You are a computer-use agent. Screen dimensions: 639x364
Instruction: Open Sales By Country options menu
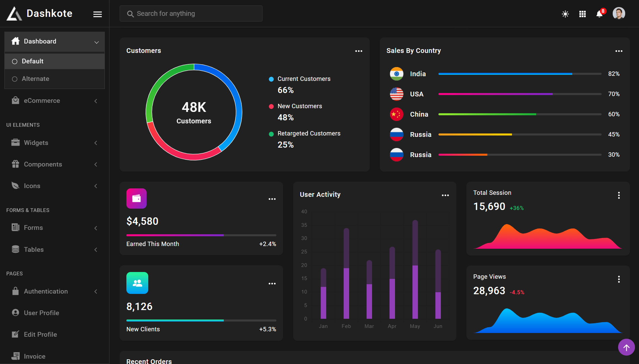[x=619, y=51]
